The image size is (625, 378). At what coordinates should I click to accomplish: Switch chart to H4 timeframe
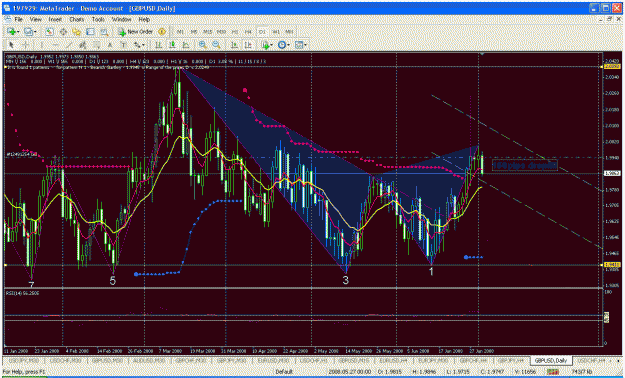[248, 32]
